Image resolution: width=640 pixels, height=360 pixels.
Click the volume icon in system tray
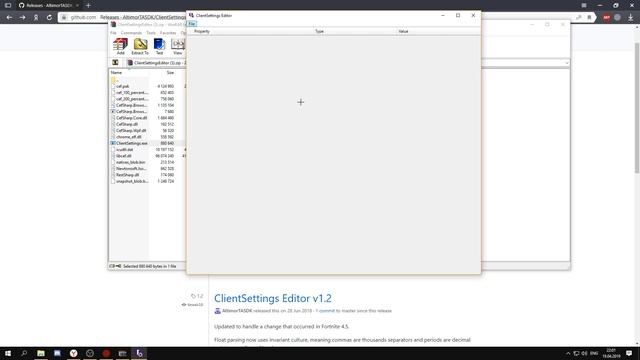[x=584, y=353]
